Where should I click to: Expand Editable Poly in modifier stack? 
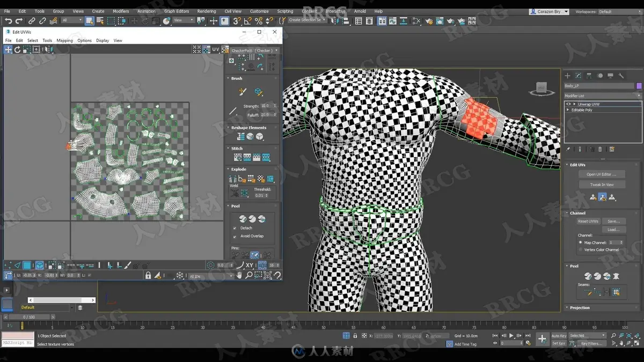pos(568,110)
